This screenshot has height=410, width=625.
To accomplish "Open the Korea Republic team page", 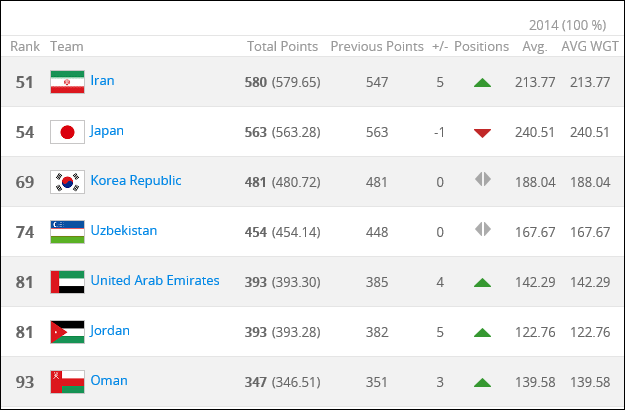I will tap(136, 180).
